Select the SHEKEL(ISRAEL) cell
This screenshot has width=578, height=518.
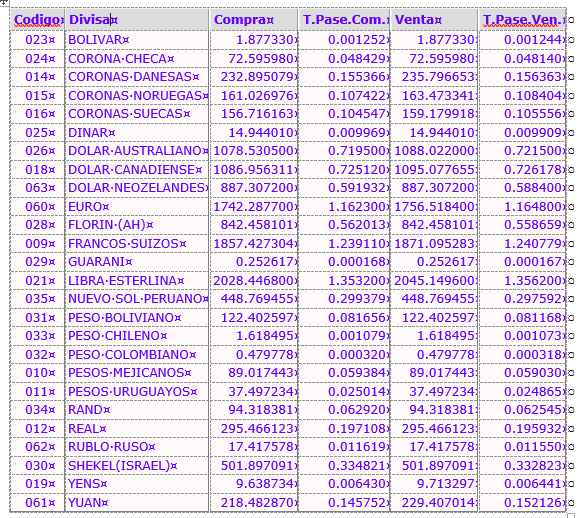coord(137,466)
